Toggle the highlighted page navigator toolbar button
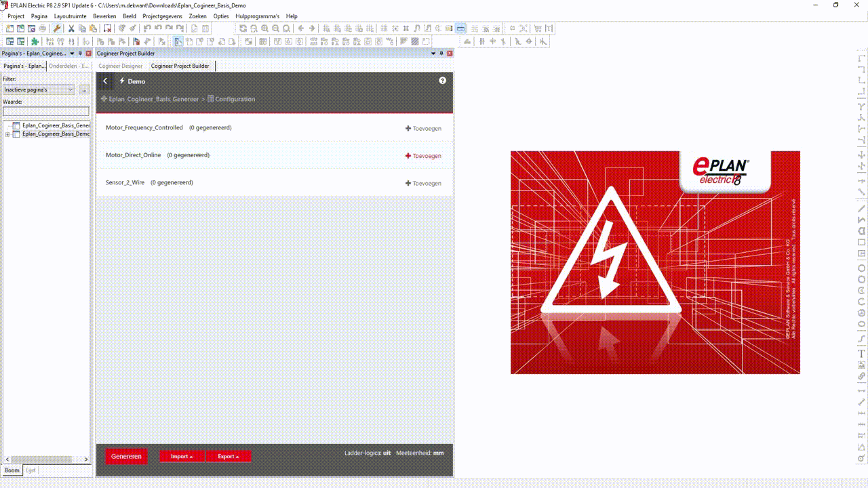This screenshot has height=488, width=868. point(178,41)
